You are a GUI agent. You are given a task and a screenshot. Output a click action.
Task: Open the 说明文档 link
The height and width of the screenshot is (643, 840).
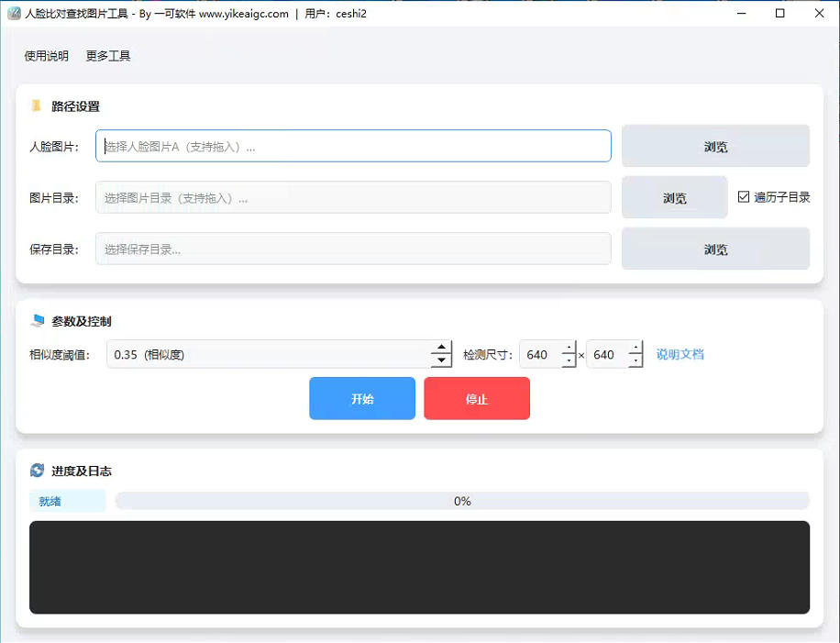click(680, 354)
